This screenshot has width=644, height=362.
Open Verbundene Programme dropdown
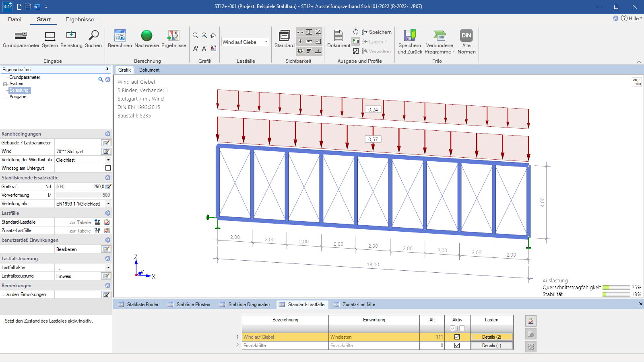pyautogui.click(x=440, y=42)
